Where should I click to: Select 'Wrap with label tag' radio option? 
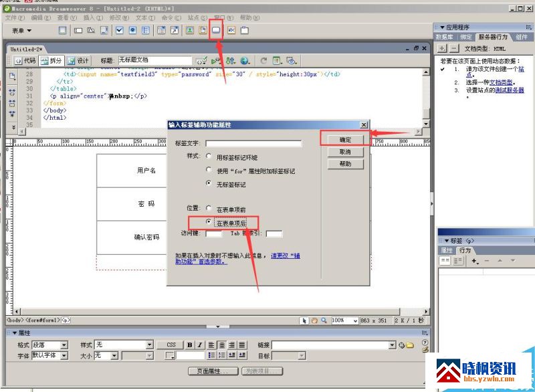210,157
